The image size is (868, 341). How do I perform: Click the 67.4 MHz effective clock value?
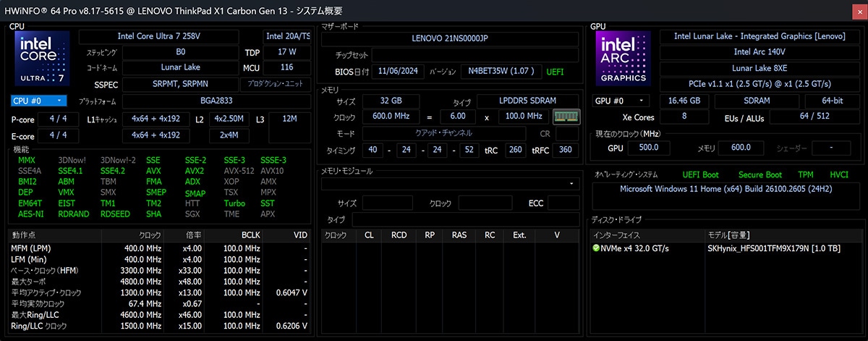[147, 303]
